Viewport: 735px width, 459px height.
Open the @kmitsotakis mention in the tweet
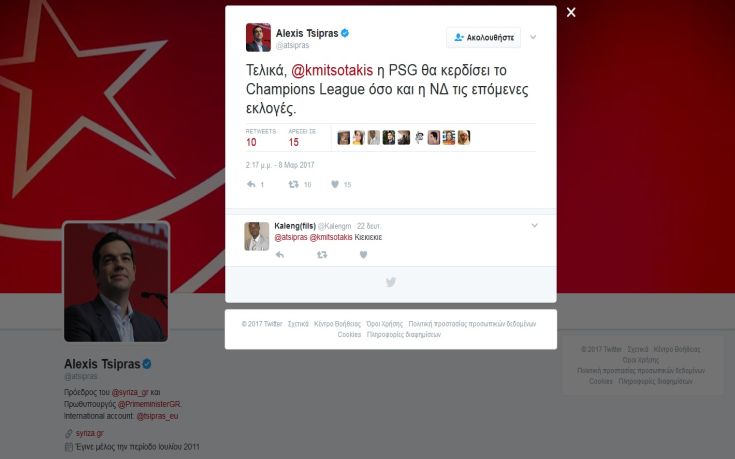tap(332, 70)
